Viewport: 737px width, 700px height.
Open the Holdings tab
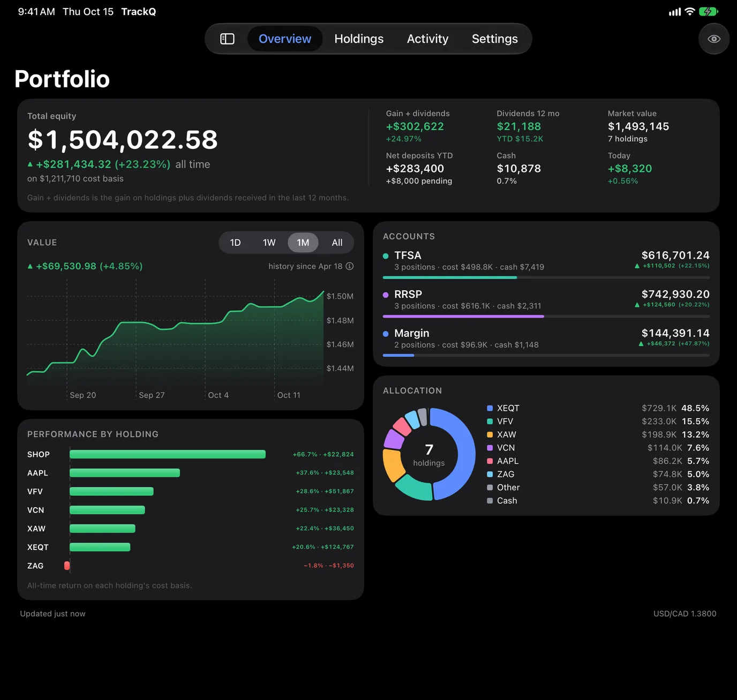click(x=359, y=39)
